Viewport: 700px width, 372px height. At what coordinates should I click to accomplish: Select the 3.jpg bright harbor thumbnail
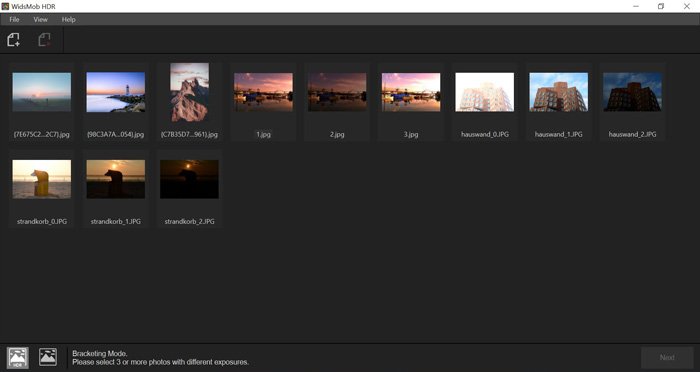pos(411,92)
